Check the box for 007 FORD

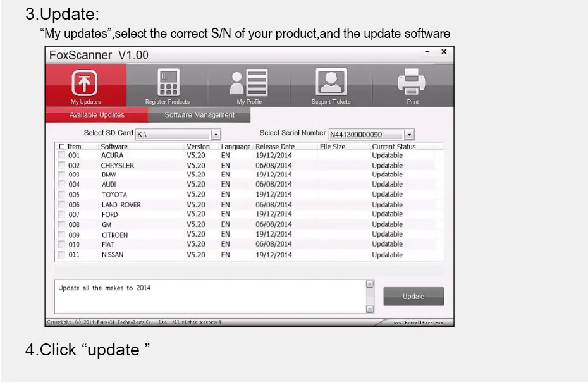(61, 214)
